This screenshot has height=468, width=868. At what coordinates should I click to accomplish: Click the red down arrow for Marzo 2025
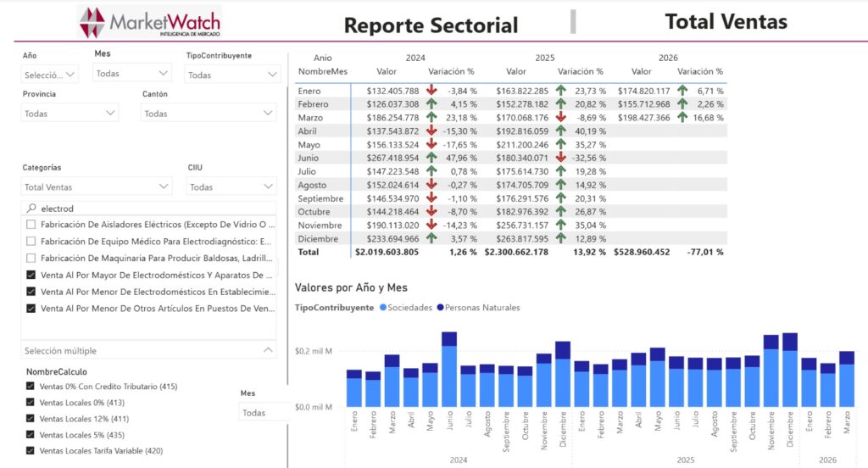coord(561,117)
